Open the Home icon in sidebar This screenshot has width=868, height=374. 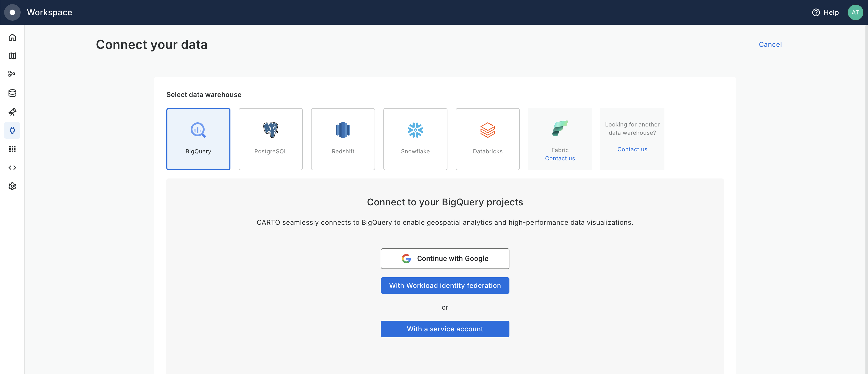[12, 38]
